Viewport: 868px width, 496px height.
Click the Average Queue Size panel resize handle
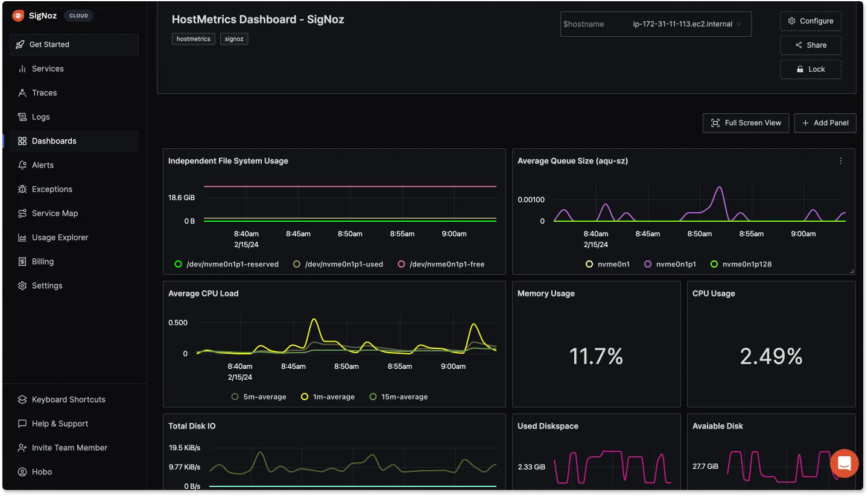852,271
